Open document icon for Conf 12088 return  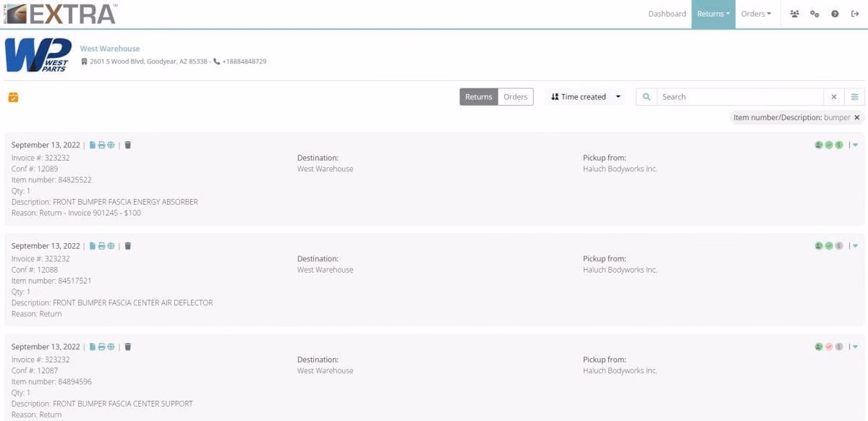93,246
